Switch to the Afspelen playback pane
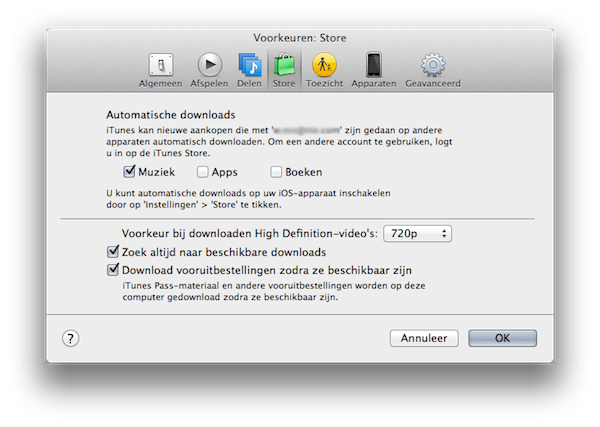Viewport: 600px width, 427px height. tap(209, 70)
